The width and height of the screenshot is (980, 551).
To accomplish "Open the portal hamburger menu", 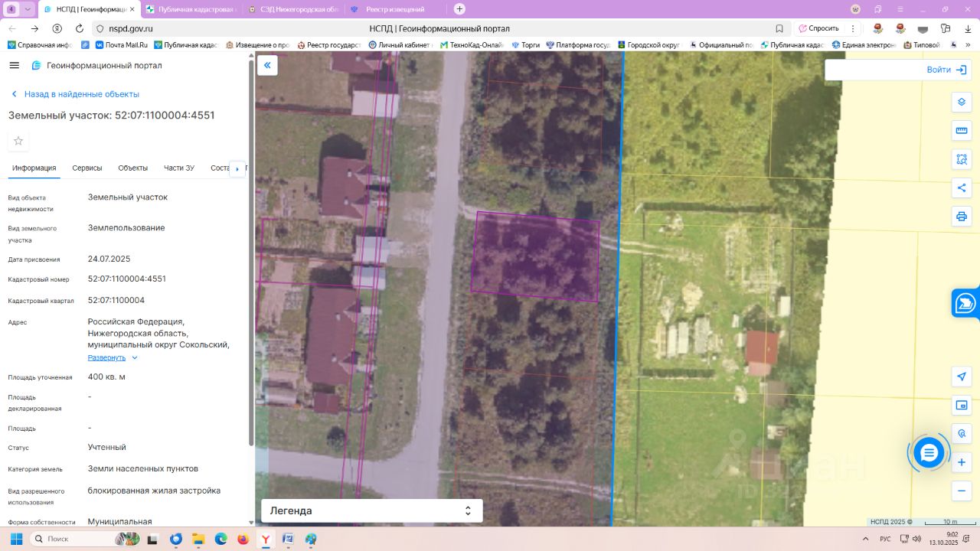I will (14, 66).
